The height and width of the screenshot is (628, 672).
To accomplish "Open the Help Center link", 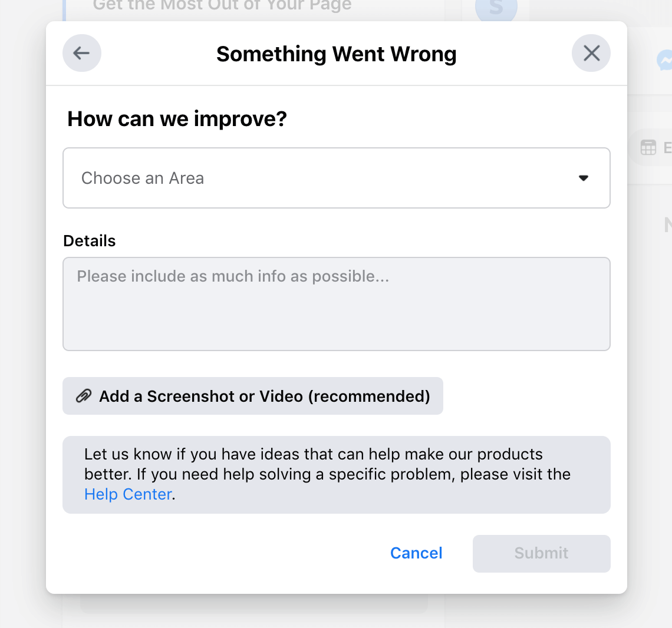I will [x=127, y=494].
